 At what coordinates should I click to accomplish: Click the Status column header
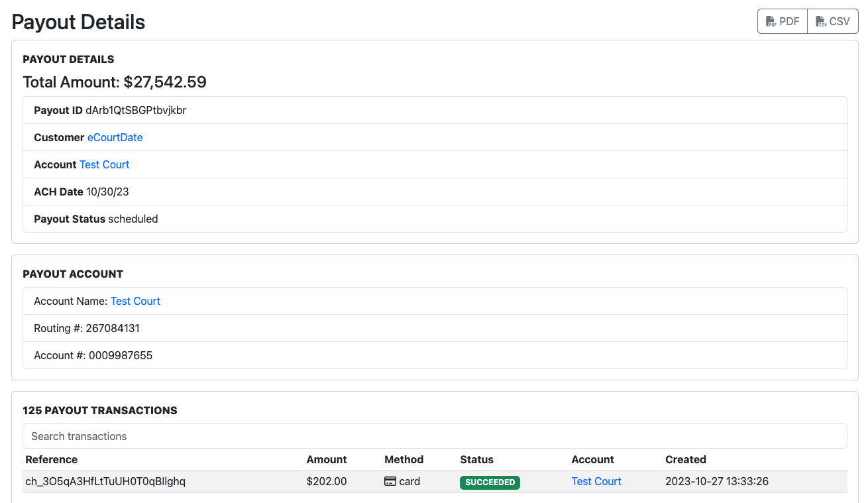(476, 459)
